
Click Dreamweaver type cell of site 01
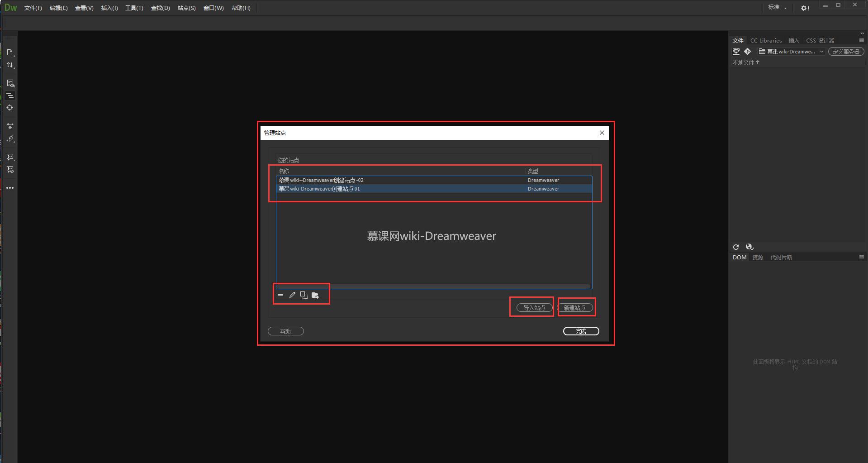click(543, 189)
